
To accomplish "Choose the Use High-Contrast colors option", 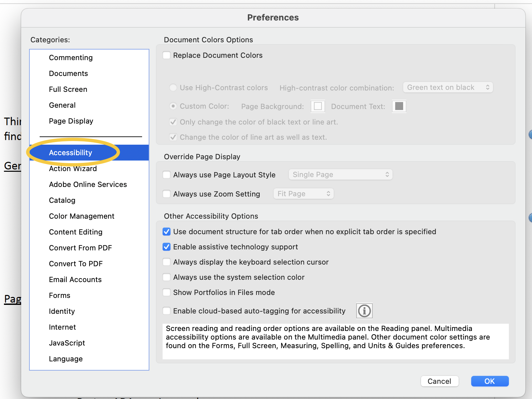I will tap(173, 88).
